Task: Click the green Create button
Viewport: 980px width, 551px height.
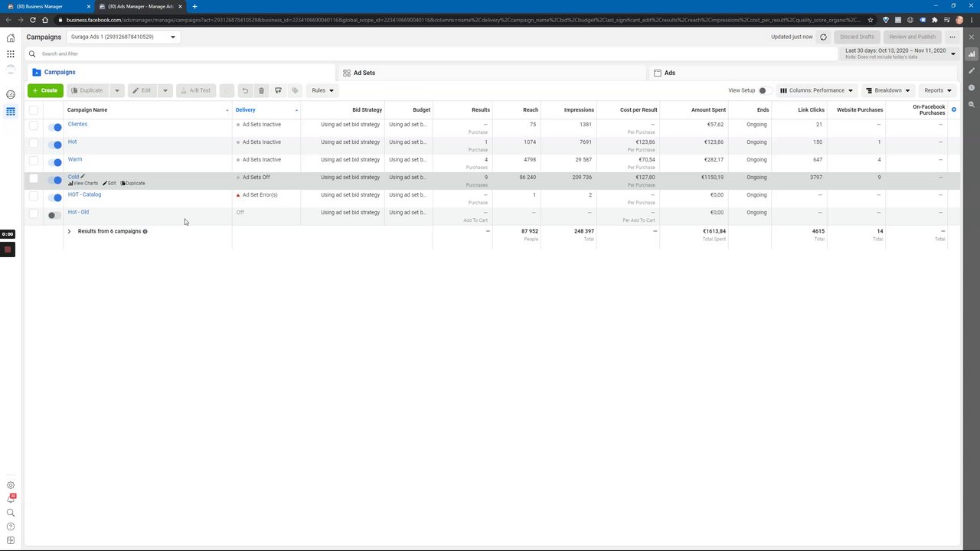Action: click(45, 90)
